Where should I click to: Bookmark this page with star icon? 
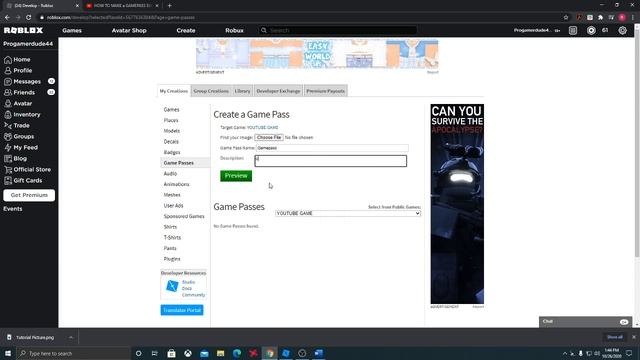(566, 18)
